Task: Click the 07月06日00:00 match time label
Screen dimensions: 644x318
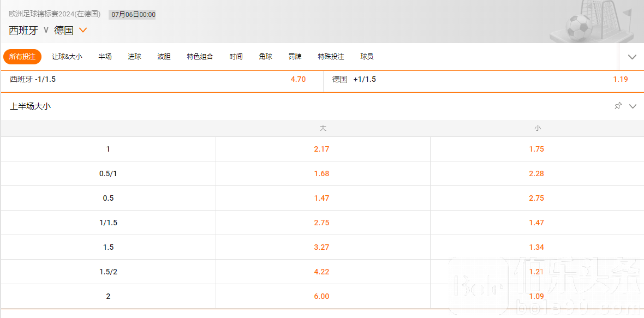Action: [x=132, y=15]
